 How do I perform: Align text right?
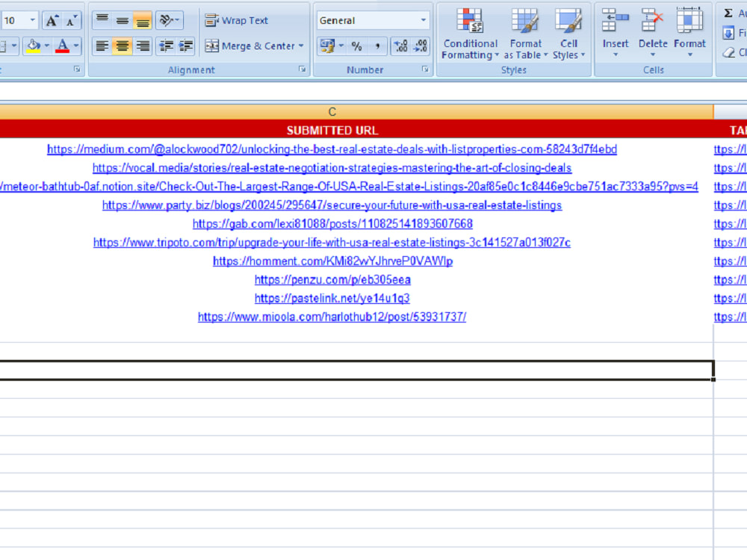click(x=142, y=46)
